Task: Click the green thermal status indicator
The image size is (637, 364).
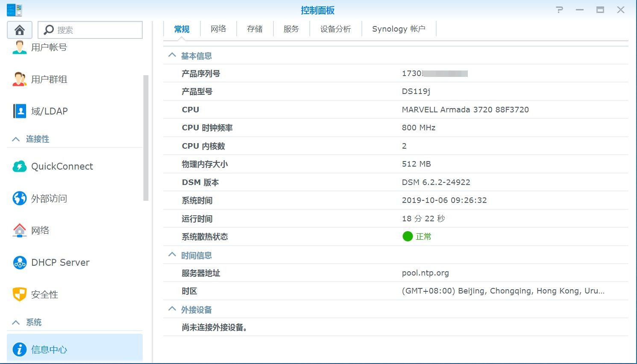Action: pyautogui.click(x=408, y=236)
